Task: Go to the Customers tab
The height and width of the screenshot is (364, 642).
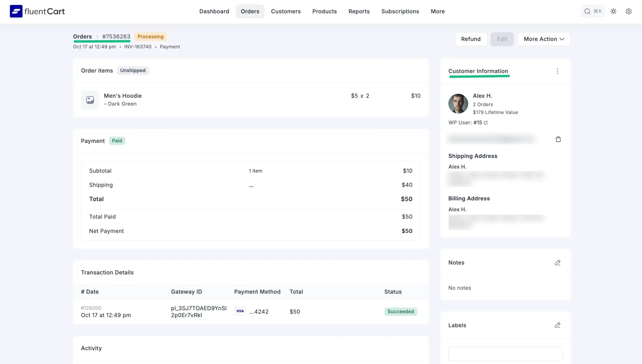Action: 286,11
